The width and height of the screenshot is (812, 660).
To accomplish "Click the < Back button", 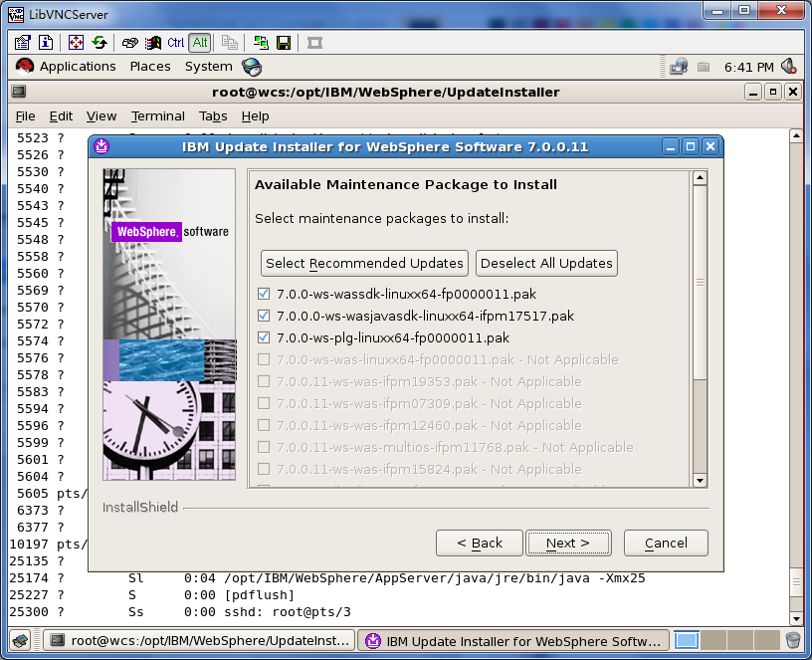I will pyautogui.click(x=480, y=543).
